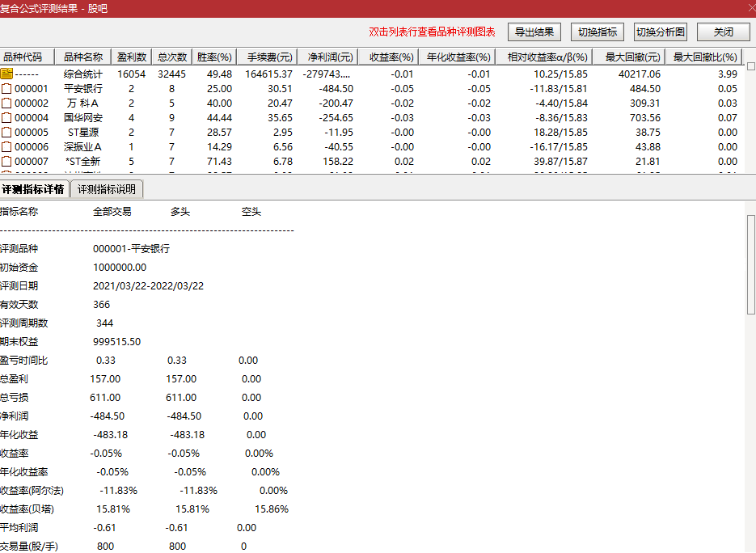
Task: Sort by the 净利润(元) column header
Action: pos(327,57)
